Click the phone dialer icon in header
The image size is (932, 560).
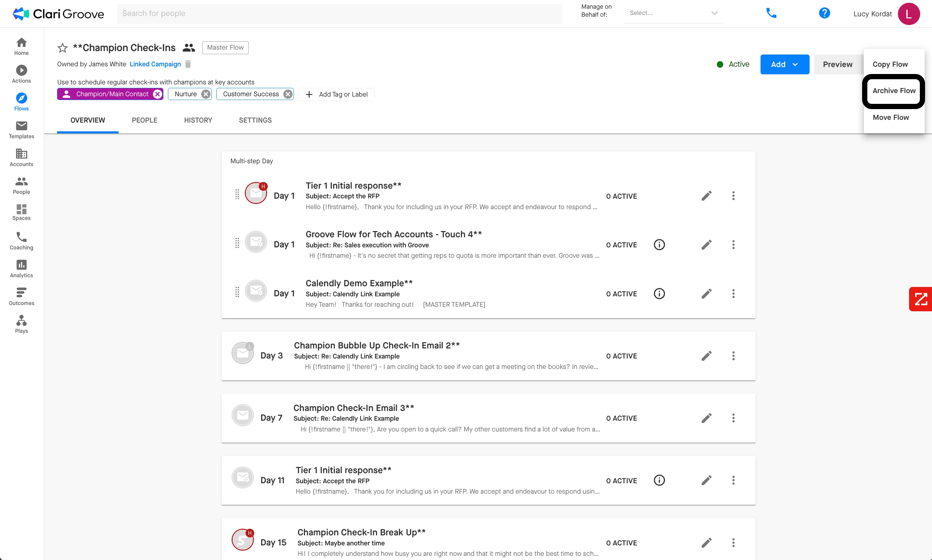(771, 13)
